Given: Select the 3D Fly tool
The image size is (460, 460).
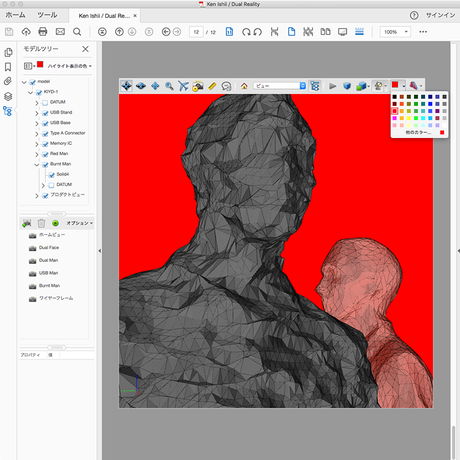Looking at the screenshot, I should click(x=183, y=86).
